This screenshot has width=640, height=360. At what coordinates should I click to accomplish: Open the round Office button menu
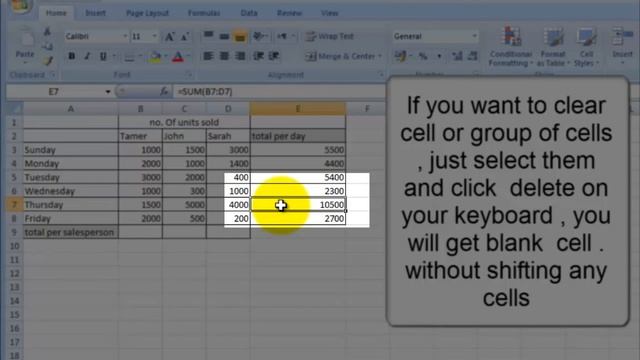point(19,5)
